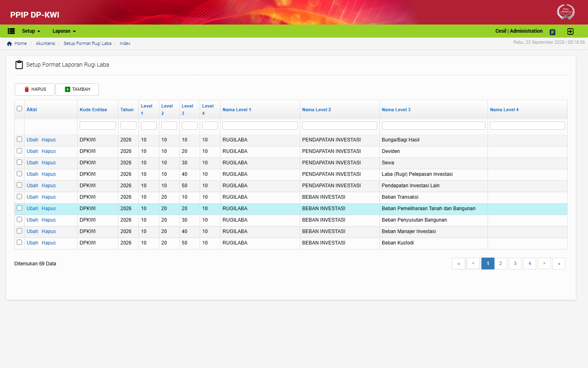Open the grid menu icon beside Setup

click(x=11, y=31)
